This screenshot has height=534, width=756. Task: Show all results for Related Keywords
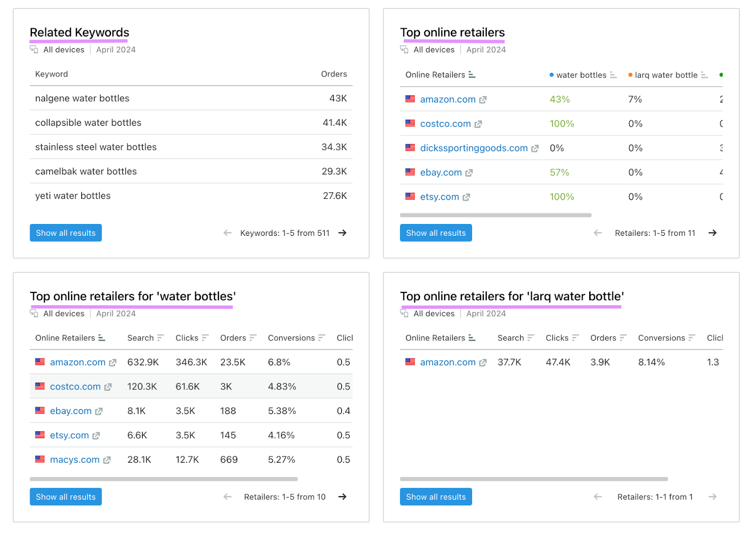66,233
